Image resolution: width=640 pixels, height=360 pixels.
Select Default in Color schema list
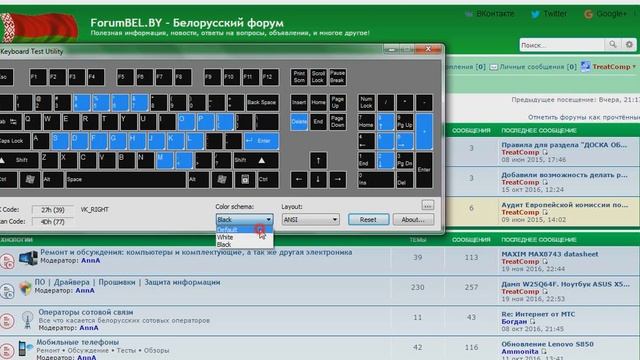[x=244, y=229]
